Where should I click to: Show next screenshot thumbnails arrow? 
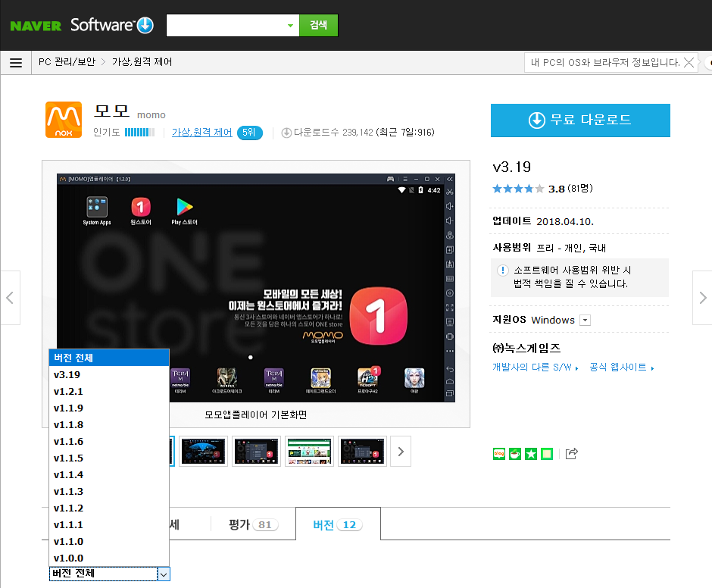[x=401, y=451]
